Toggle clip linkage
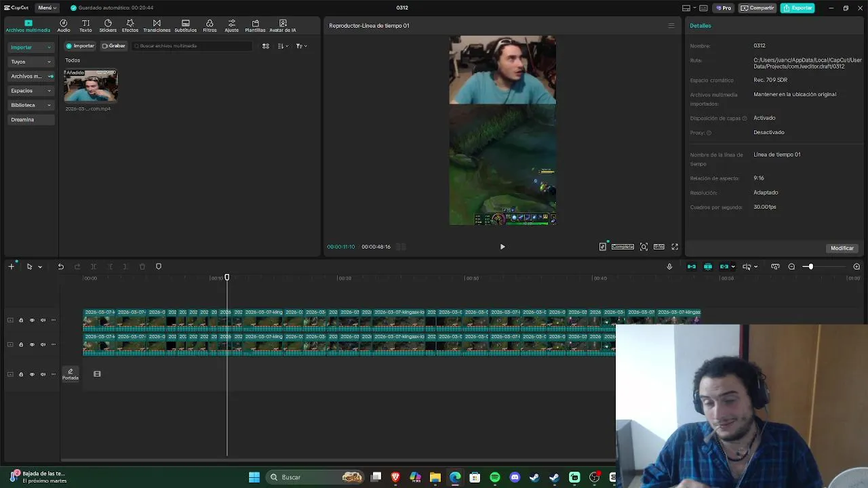868x488 pixels. tap(724, 266)
